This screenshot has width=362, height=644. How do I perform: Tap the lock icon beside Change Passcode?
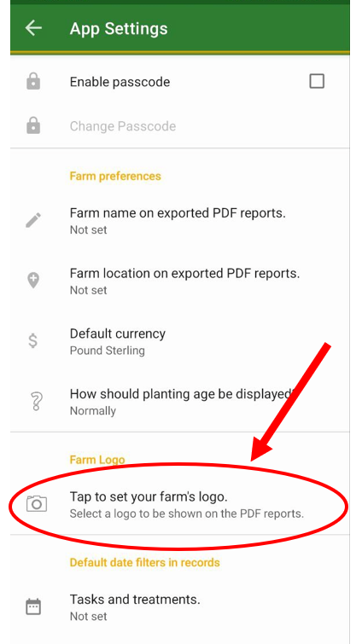[x=33, y=125]
